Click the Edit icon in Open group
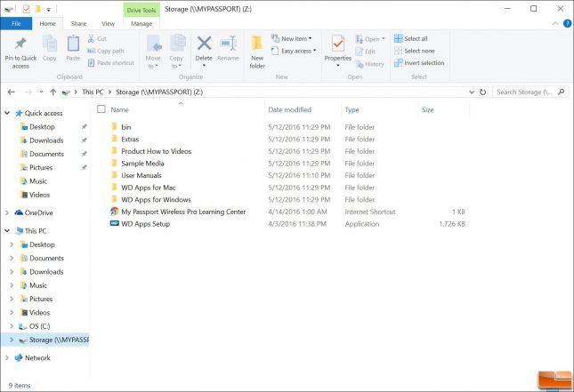This screenshot has width=574, height=392. (x=360, y=52)
